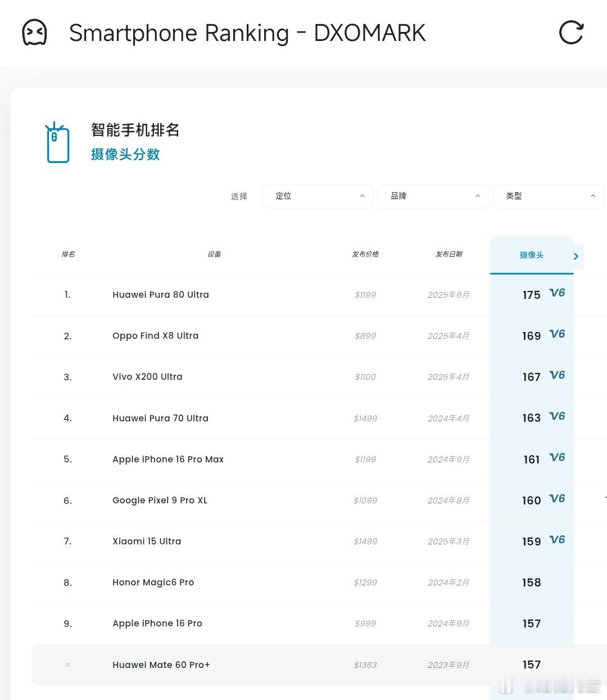Click score 163 for Huawei Pura 70 Ultra
Image resolution: width=607 pixels, height=700 pixels.
tap(532, 418)
